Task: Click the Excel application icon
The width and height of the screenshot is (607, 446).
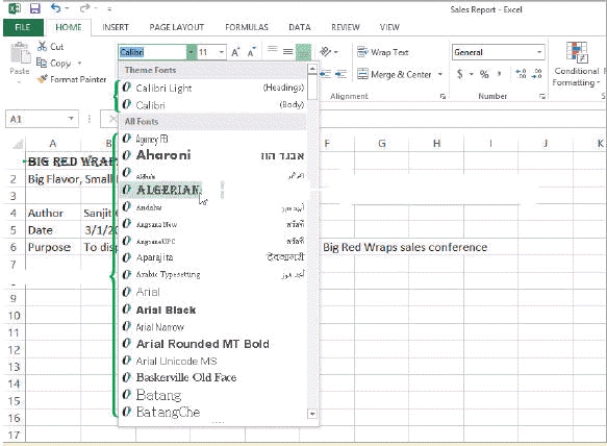Action: coord(15,8)
